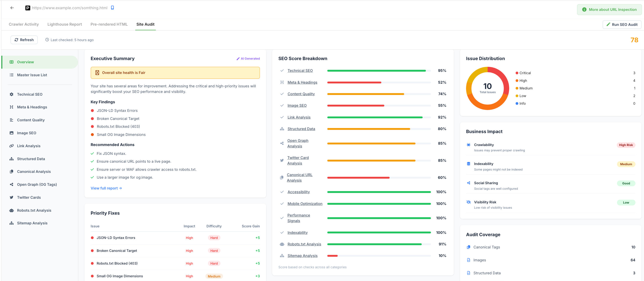Click the Meta & Headings H icon in sidebar
The height and width of the screenshot is (281, 644).
[x=12, y=107]
